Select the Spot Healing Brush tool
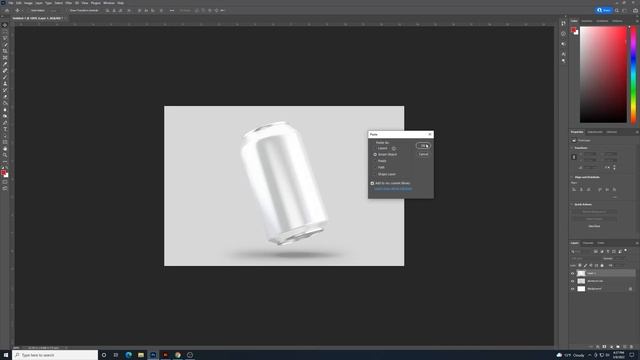Screen dimensions: 640x360 click(x=5, y=71)
